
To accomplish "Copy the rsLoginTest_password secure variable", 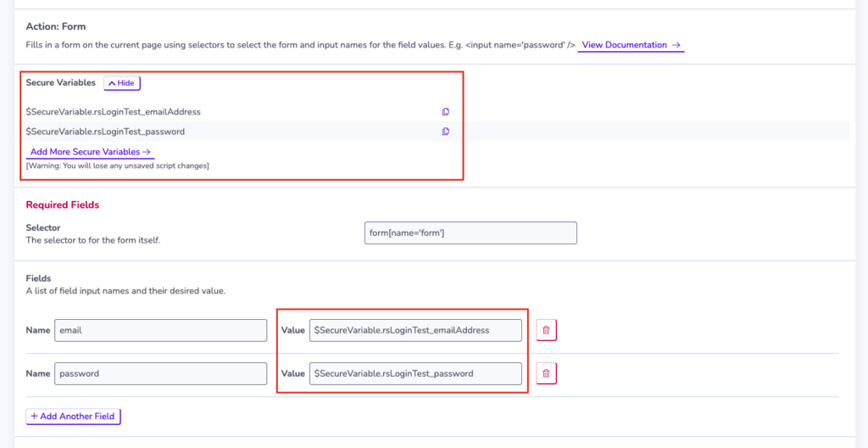I will [446, 132].
